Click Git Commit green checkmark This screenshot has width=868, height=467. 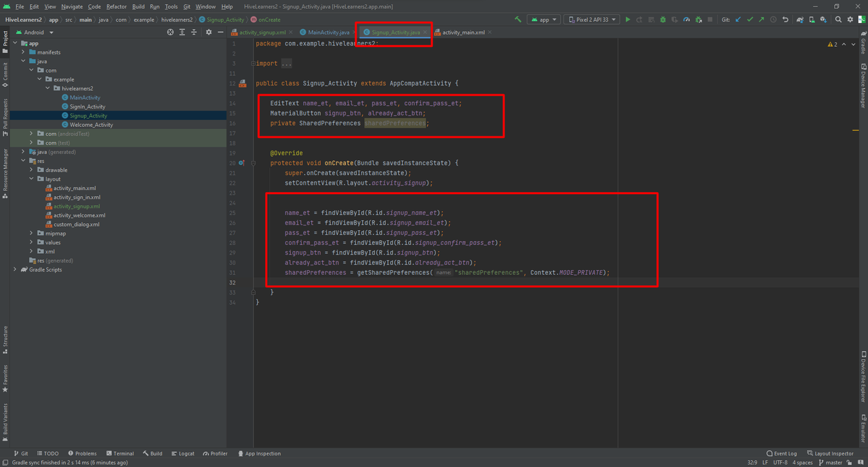[750, 20]
